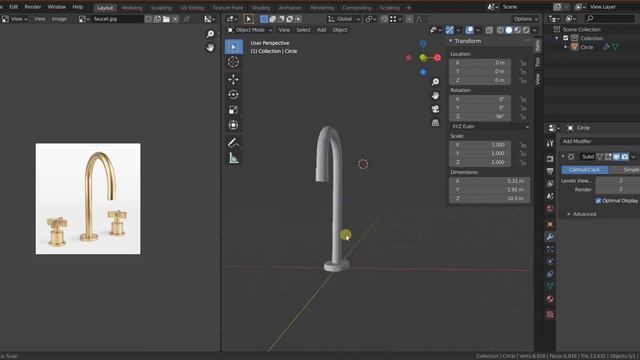This screenshot has width=640, height=360.
Task: Open viewport Select menu
Action: click(x=303, y=30)
